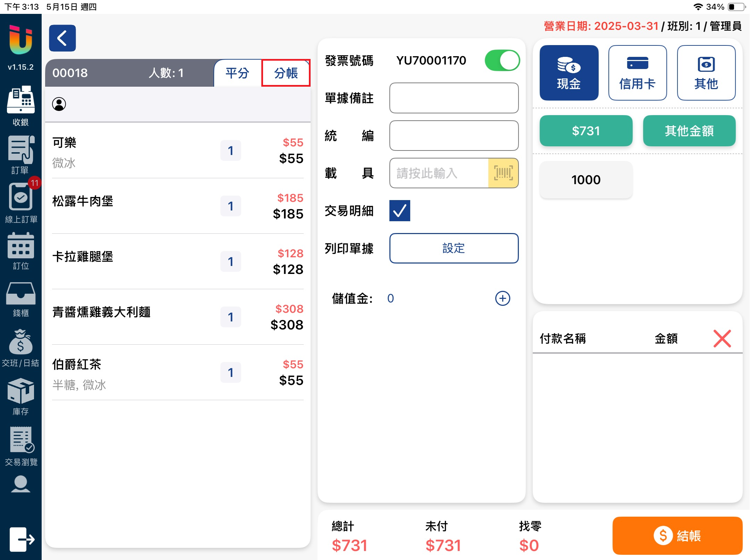Switch to the 分帳 tab
Screen dimensions: 751x560
286,73
